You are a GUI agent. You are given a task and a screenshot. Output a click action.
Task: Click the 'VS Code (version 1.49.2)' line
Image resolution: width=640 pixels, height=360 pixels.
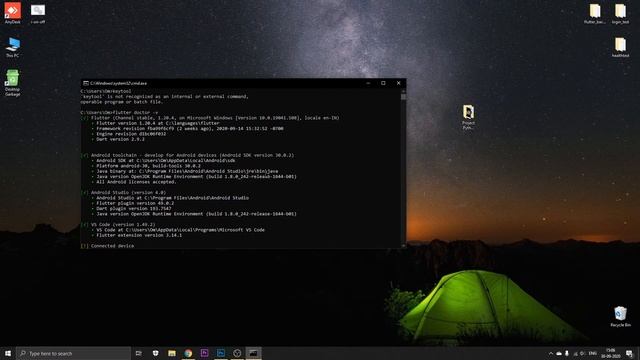pyautogui.click(x=118, y=224)
